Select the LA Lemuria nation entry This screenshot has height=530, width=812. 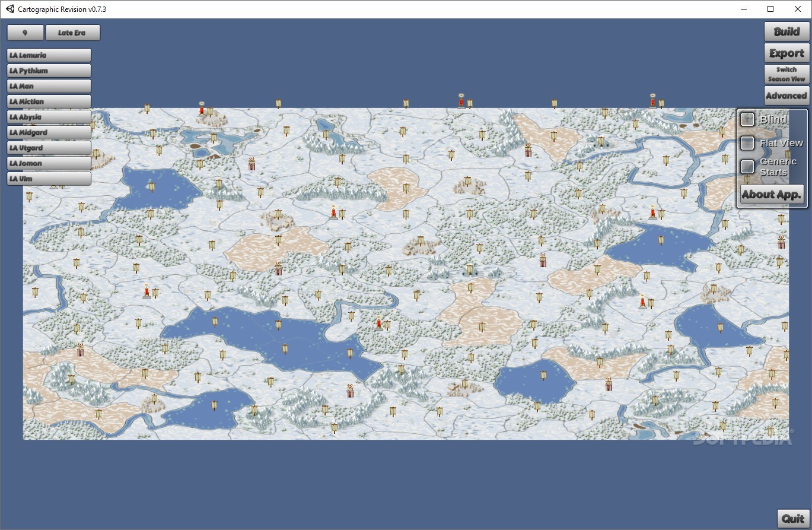coord(49,55)
